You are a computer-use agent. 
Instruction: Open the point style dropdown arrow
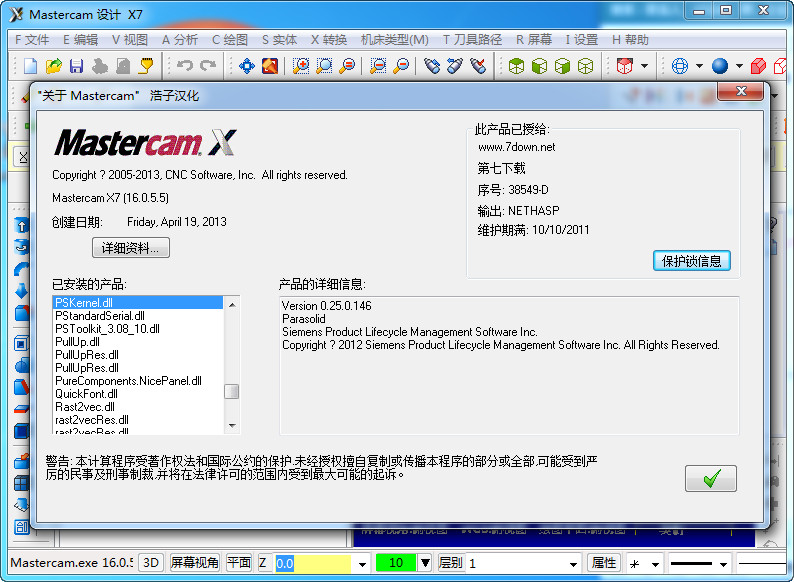click(655, 564)
